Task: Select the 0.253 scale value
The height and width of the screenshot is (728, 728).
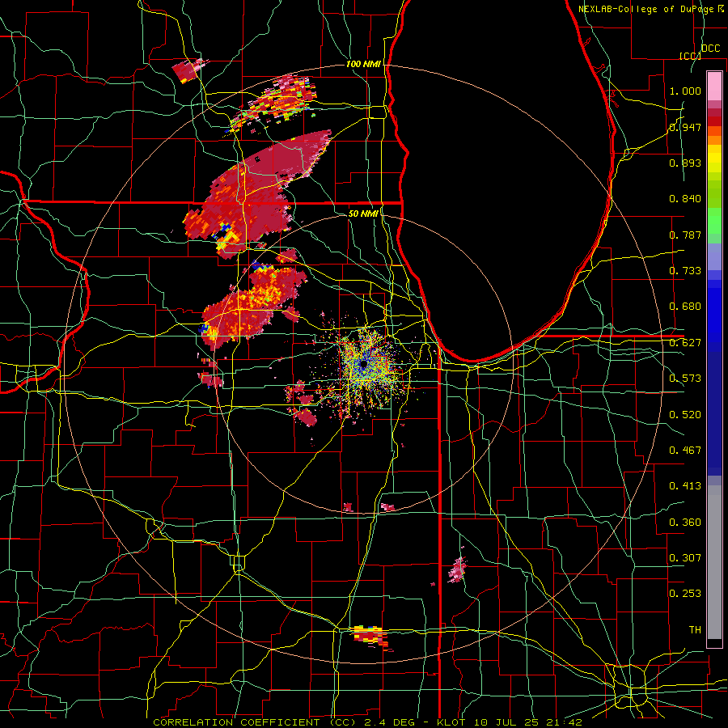Action: pyautogui.click(x=685, y=594)
